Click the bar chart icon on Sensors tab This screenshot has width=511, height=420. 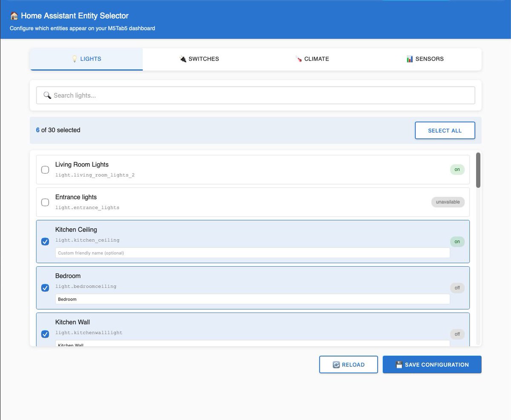410,59
